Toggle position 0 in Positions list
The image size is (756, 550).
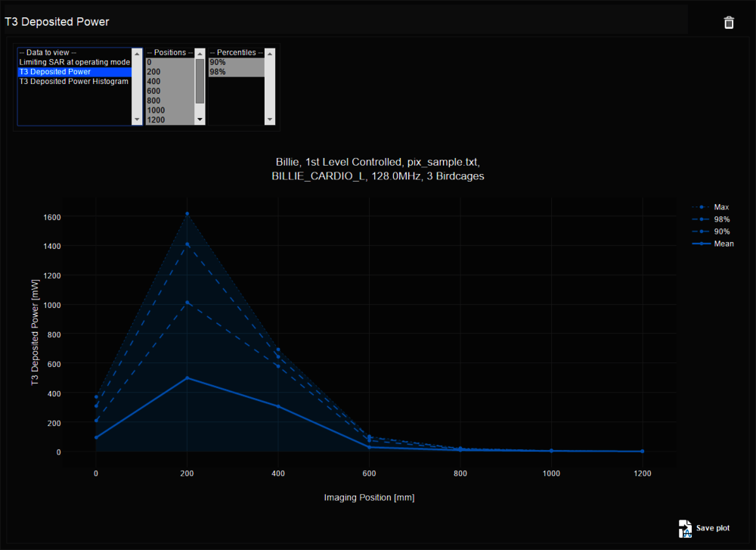click(x=169, y=62)
